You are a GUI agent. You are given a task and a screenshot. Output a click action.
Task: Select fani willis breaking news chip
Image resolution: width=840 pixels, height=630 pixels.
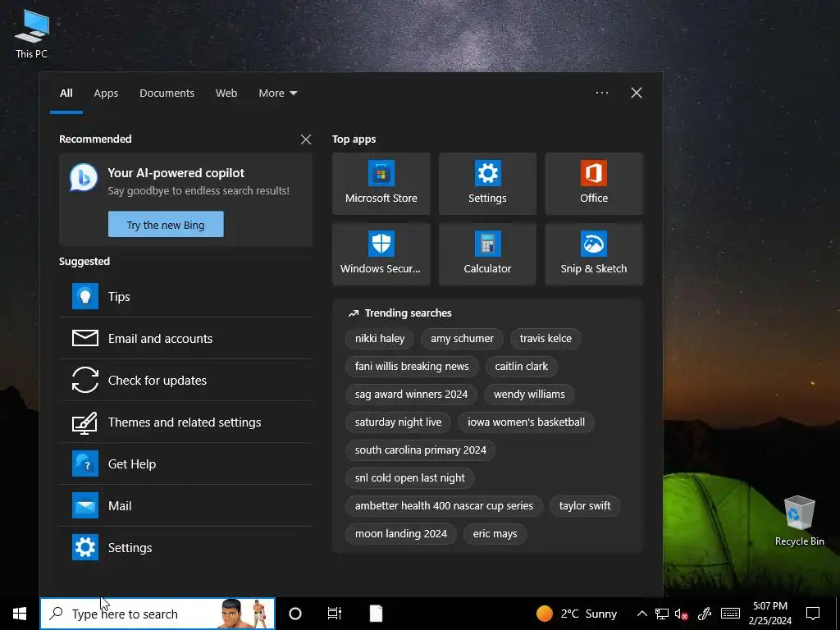(412, 367)
